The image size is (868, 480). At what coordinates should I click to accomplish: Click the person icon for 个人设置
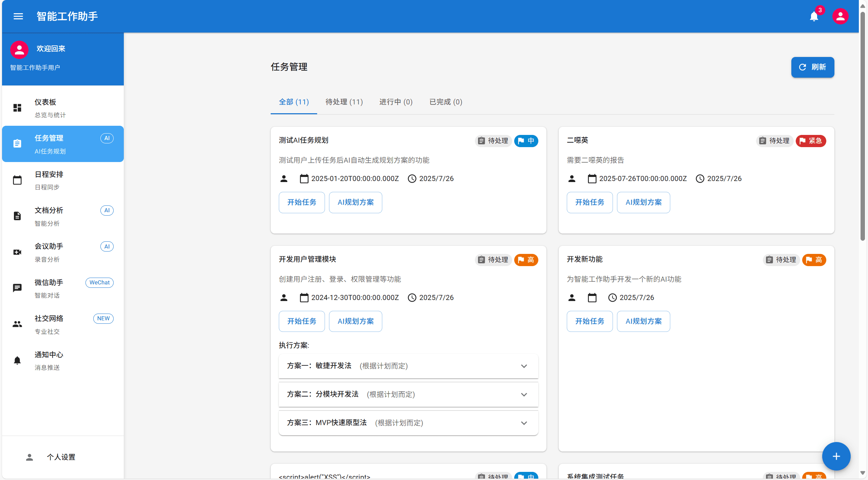click(x=30, y=457)
